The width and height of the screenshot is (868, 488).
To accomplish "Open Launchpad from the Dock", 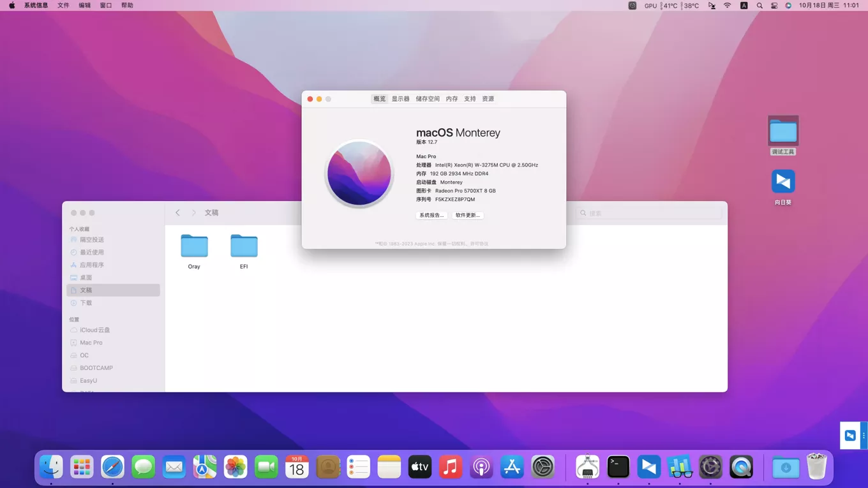I will click(x=82, y=467).
